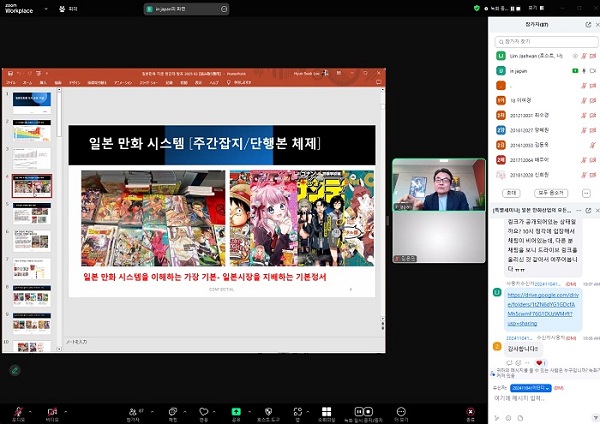The image size is (600, 424).
Task: Click the green encryption shield icon
Action: [x=476, y=8]
